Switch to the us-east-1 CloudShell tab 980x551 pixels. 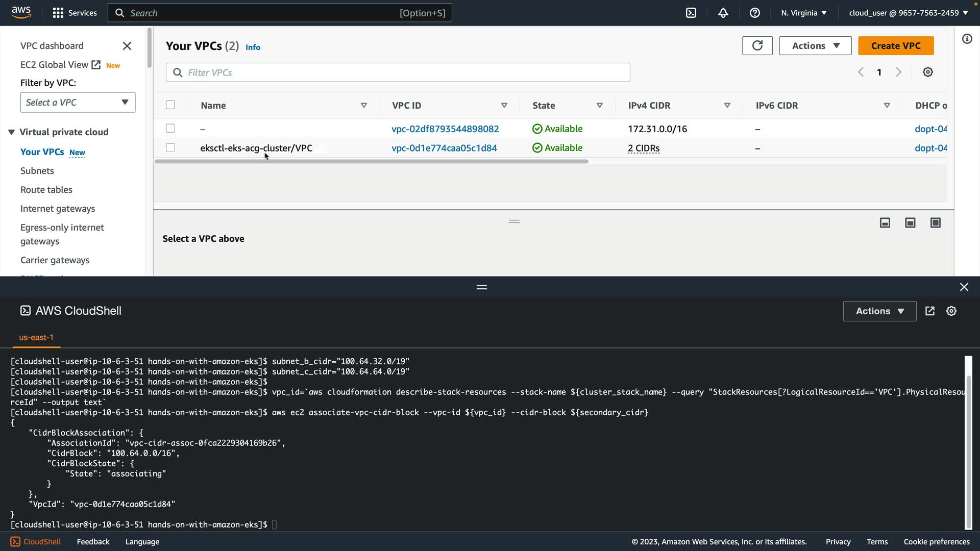coord(36,337)
